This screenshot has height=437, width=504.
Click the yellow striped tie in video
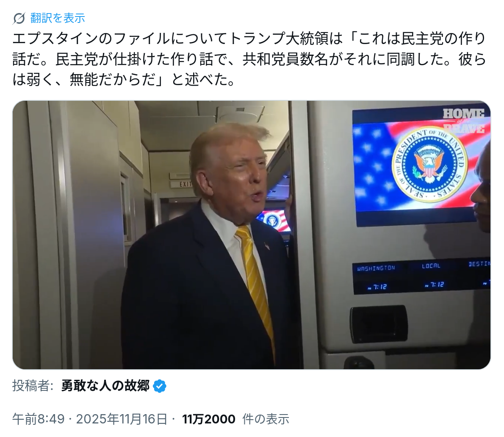[x=256, y=283]
